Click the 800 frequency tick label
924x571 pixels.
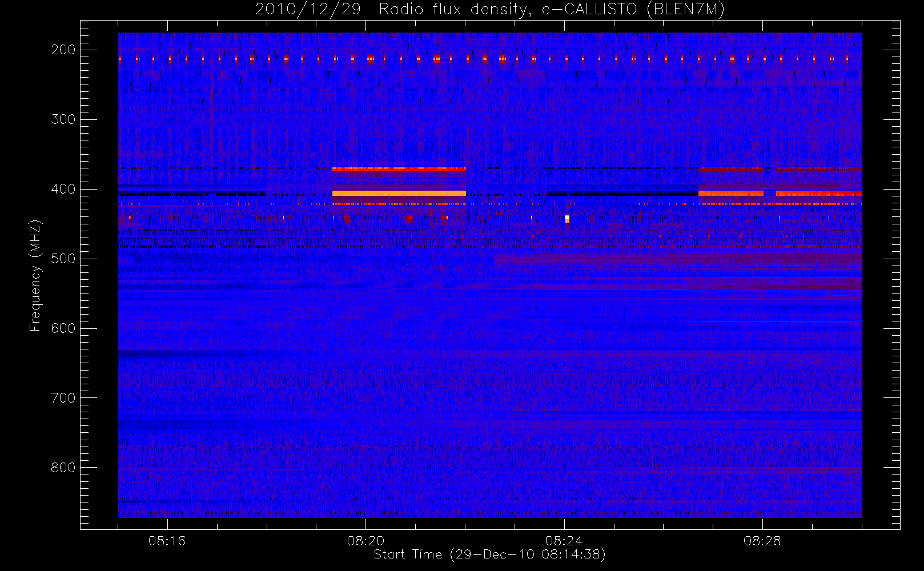point(63,468)
